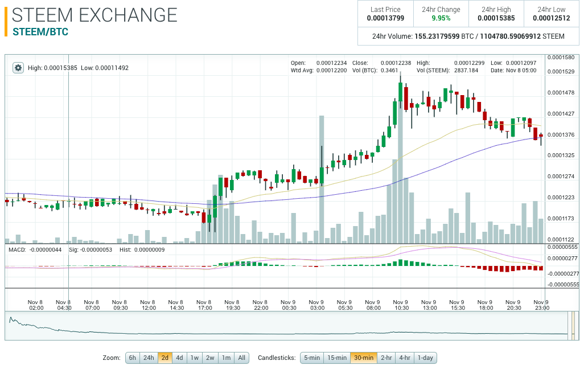Select 15-min candlesticks
The height and width of the screenshot is (373, 588).
click(x=337, y=358)
